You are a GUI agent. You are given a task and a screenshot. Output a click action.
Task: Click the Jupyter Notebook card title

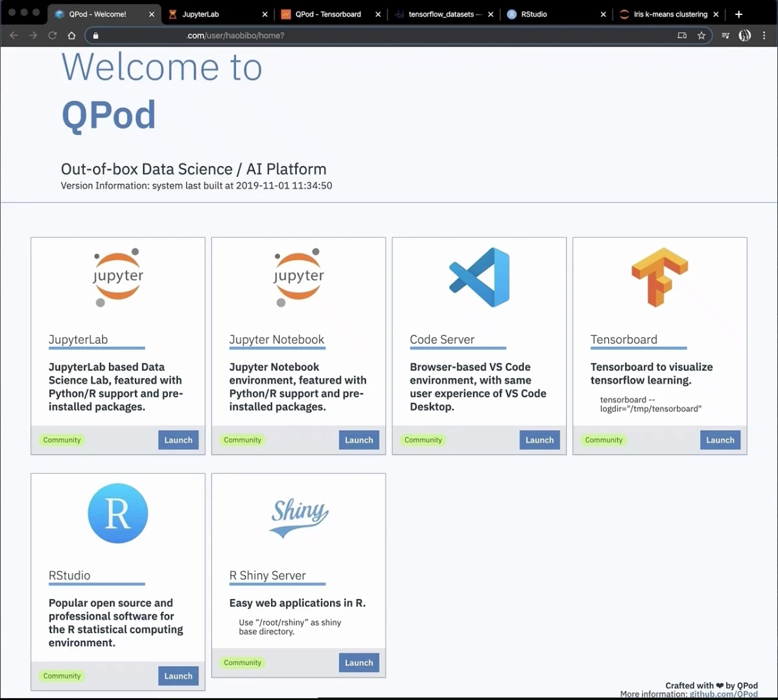[x=277, y=340]
